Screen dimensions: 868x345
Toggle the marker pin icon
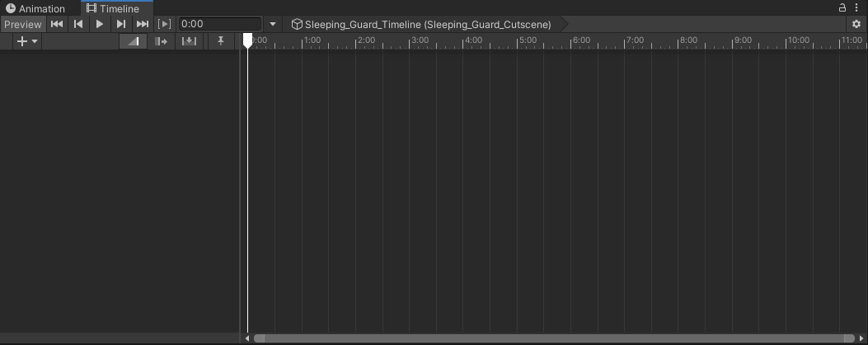[x=220, y=41]
